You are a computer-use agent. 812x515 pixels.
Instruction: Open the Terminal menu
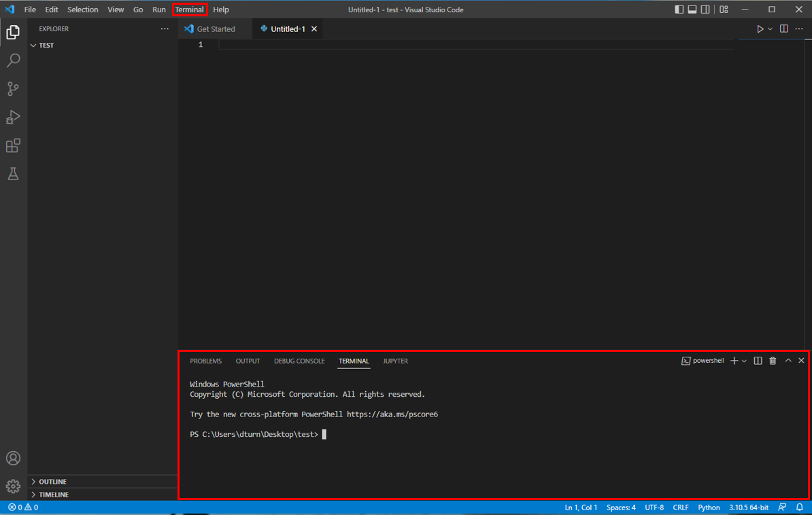click(190, 9)
